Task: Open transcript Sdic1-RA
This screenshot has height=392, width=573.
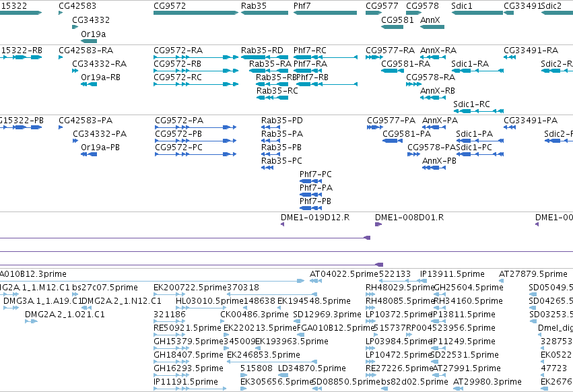Action: click(x=470, y=63)
